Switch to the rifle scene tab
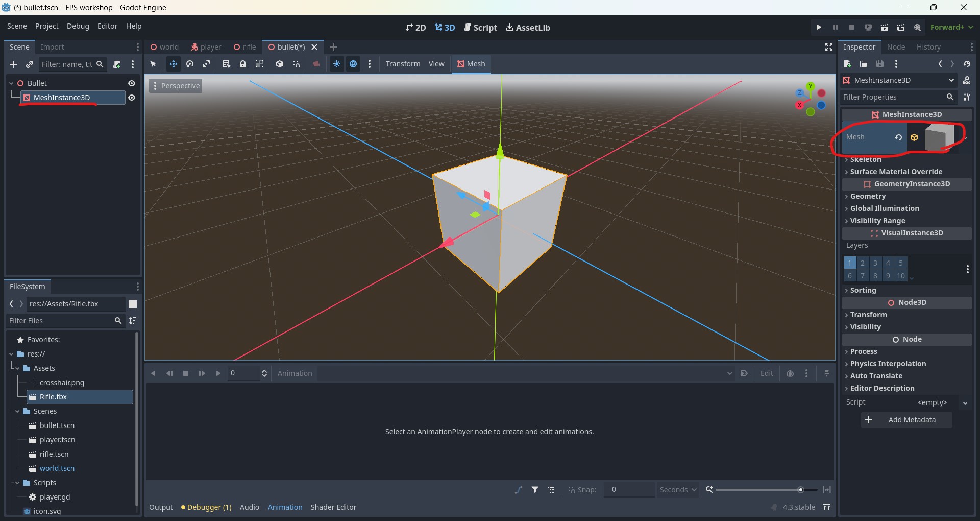980x521 pixels. pos(245,47)
